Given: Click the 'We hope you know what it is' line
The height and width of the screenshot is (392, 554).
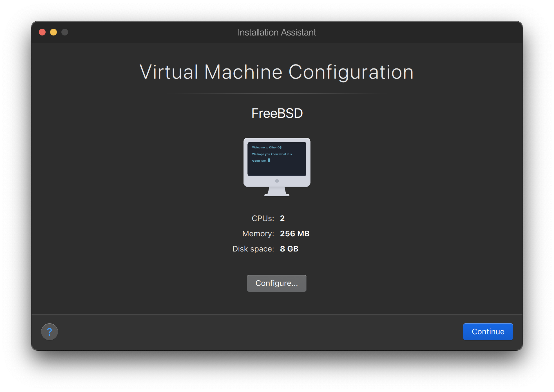Looking at the screenshot, I should point(272,154).
